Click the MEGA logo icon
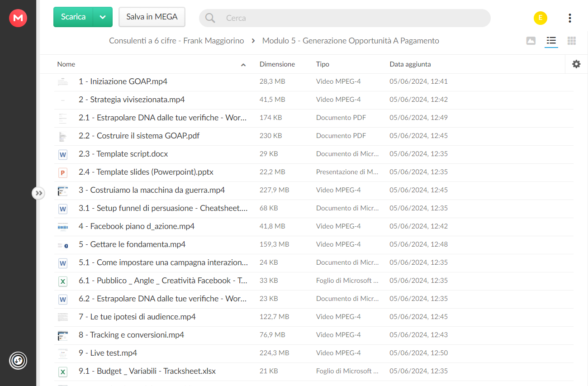The width and height of the screenshot is (588, 386). 18,18
